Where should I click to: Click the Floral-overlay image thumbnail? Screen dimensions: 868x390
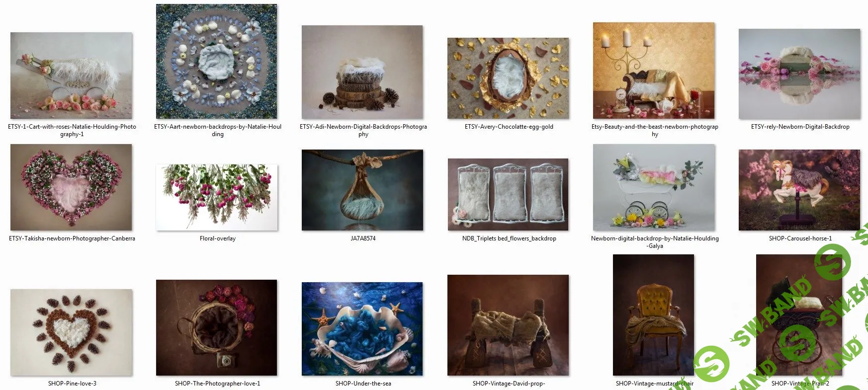[217, 198]
